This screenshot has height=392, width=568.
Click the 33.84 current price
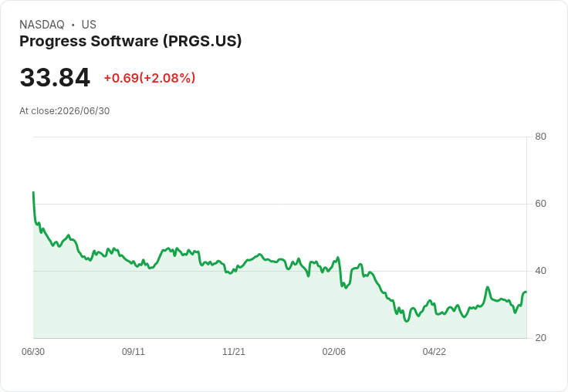pyautogui.click(x=55, y=77)
